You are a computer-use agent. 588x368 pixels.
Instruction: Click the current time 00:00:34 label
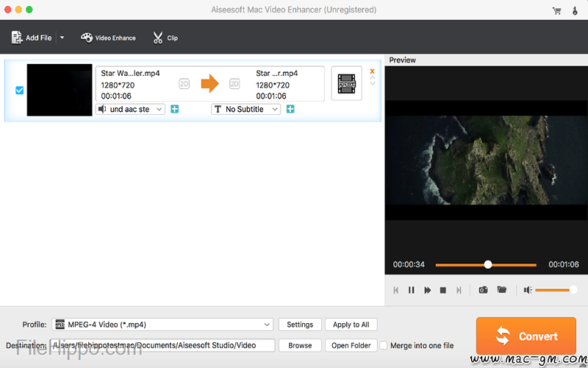(409, 265)
